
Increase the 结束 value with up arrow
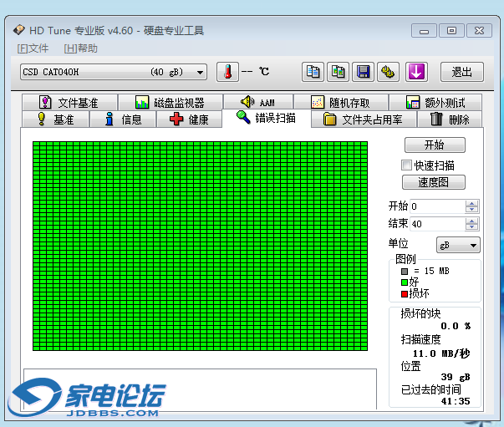click(x=472, y=221)
